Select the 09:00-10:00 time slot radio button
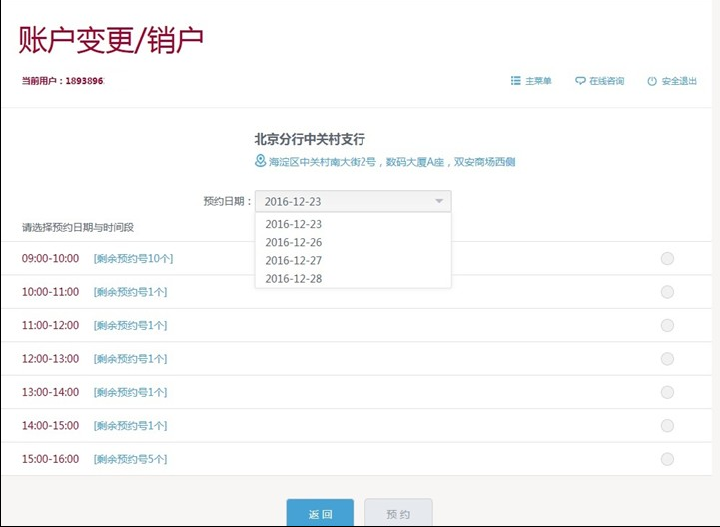Viewport: 720px width, 527px height. 667,259
